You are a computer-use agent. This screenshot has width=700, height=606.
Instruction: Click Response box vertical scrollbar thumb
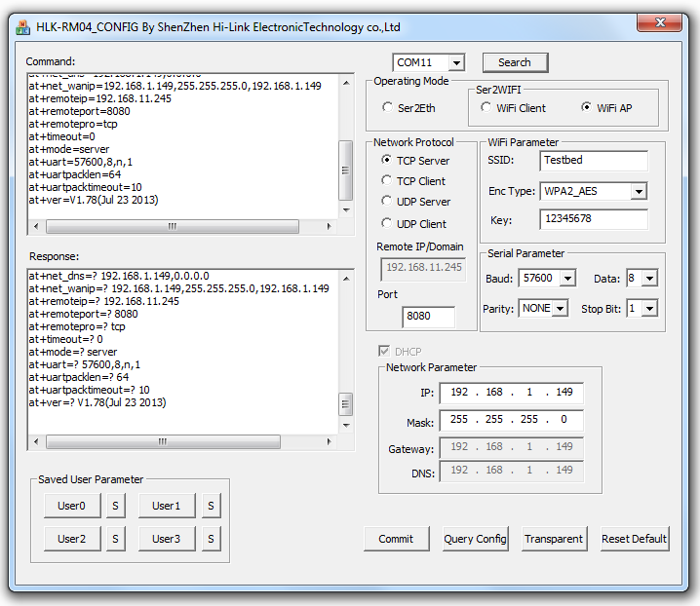(345, 404)
